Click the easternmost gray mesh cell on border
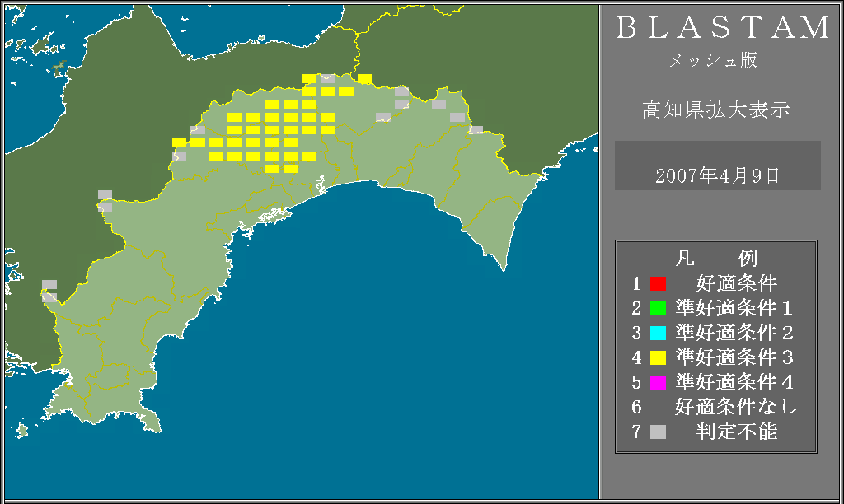844x504 pixels. coord(476,129)
